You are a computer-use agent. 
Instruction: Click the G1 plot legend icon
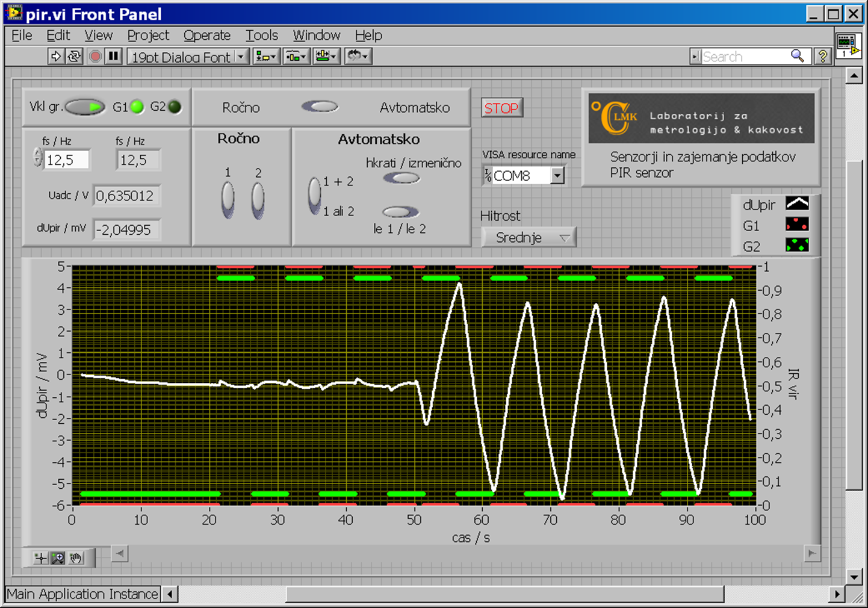point(797,225)
